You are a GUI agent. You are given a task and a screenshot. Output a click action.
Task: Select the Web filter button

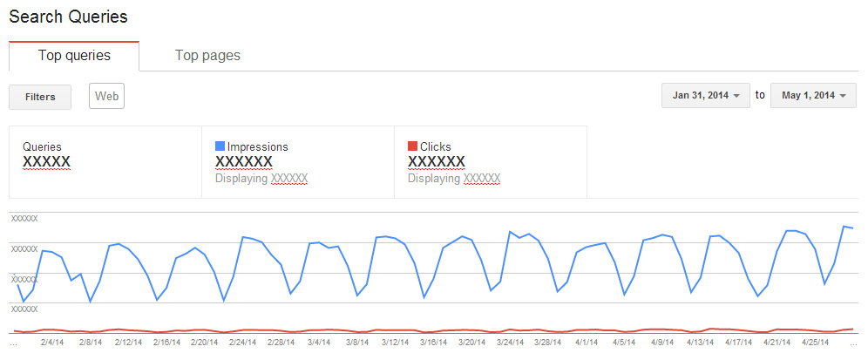coord(107,96)
